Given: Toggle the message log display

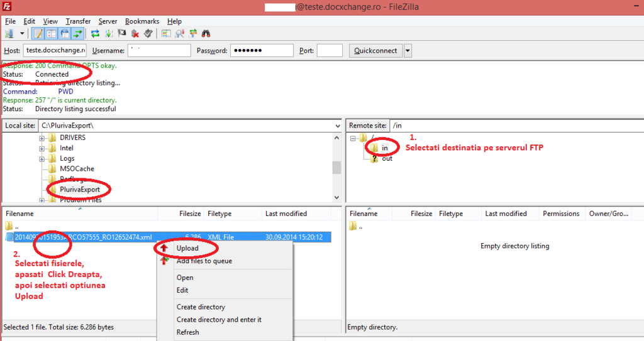Looking at the screenshot, I should click(x=38, y=33).
